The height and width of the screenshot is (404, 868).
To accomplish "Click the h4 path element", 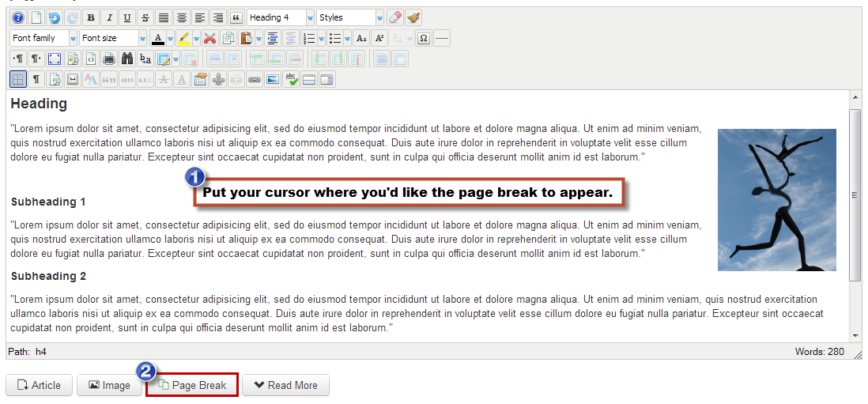I will click(42, 351).
